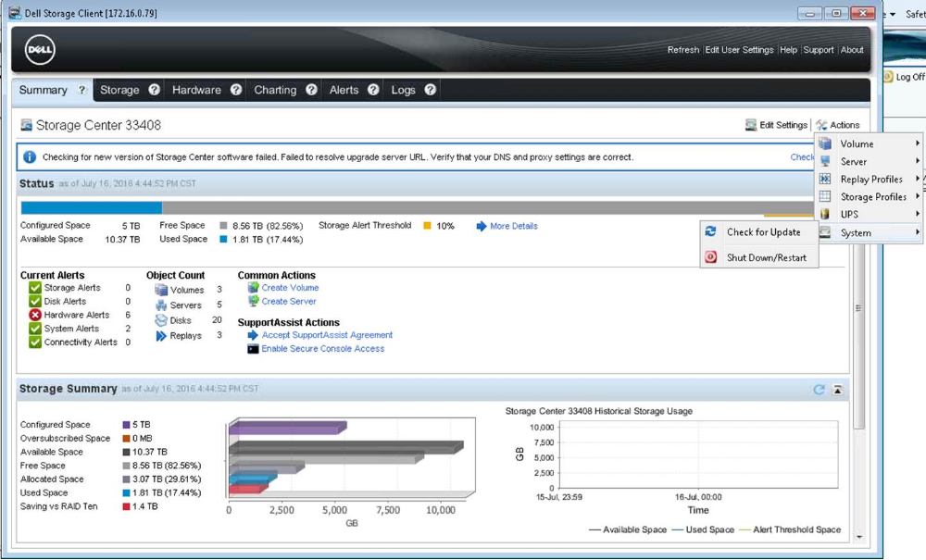
Task: Expand the Storage Profiles submenu
Action: pos(870,196)
